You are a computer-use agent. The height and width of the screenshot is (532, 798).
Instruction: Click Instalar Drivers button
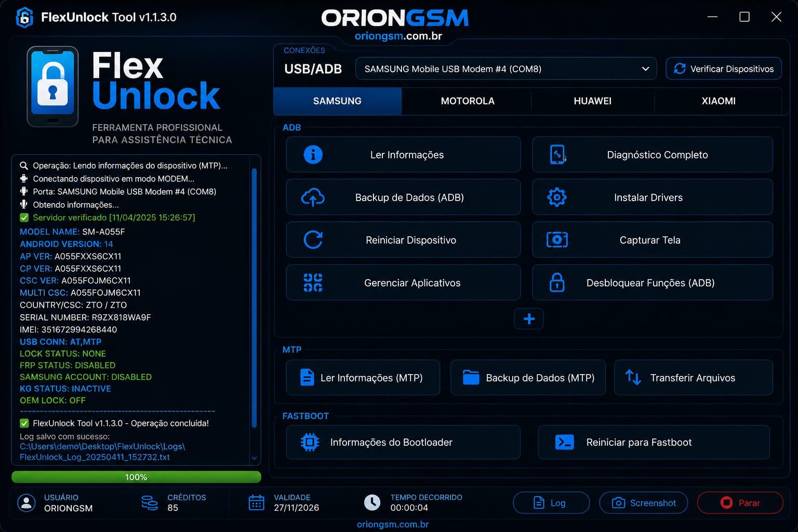[652, 197]
